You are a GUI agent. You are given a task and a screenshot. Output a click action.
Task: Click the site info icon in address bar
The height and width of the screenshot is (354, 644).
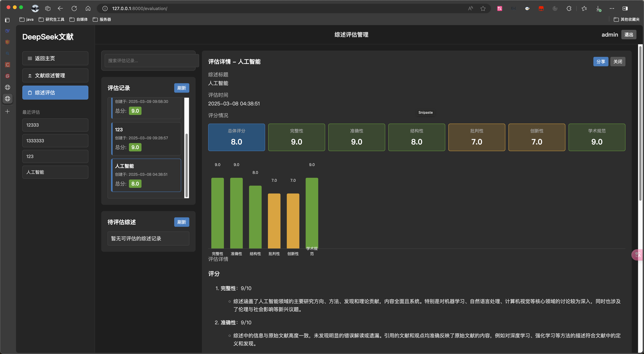[105, 8]
